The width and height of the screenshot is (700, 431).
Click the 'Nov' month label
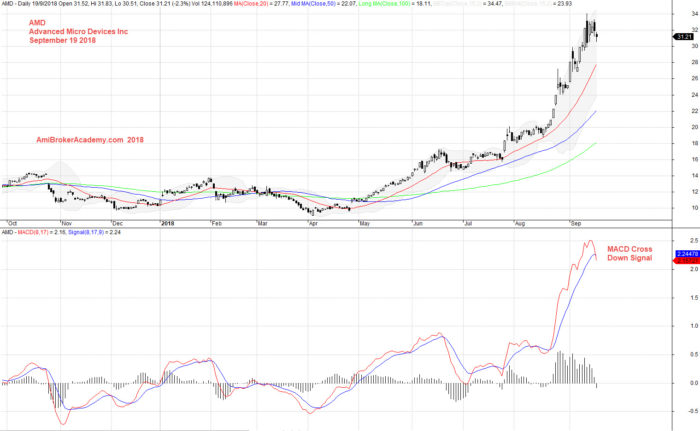coord(66,223)
